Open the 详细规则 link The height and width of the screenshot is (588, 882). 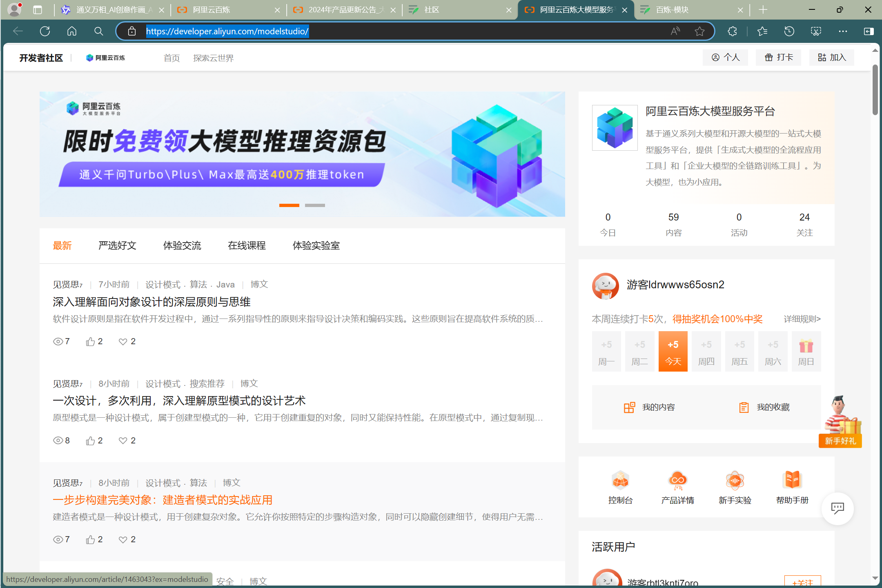click(x=802, y=319)
